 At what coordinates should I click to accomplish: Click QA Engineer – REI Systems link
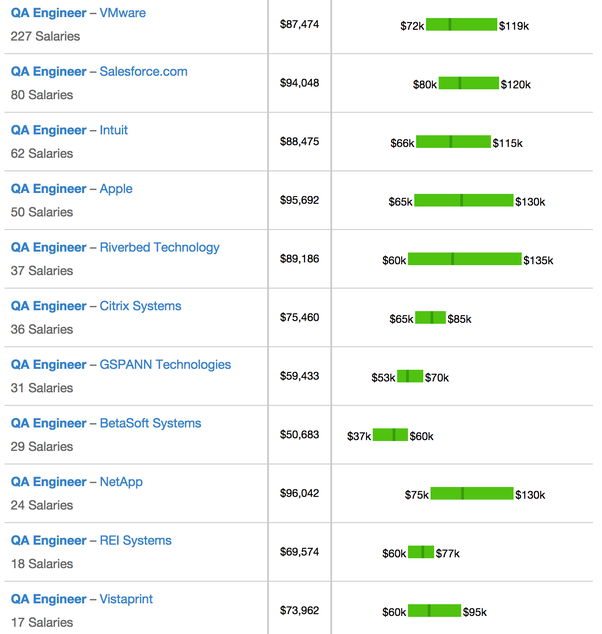point(91,541)
